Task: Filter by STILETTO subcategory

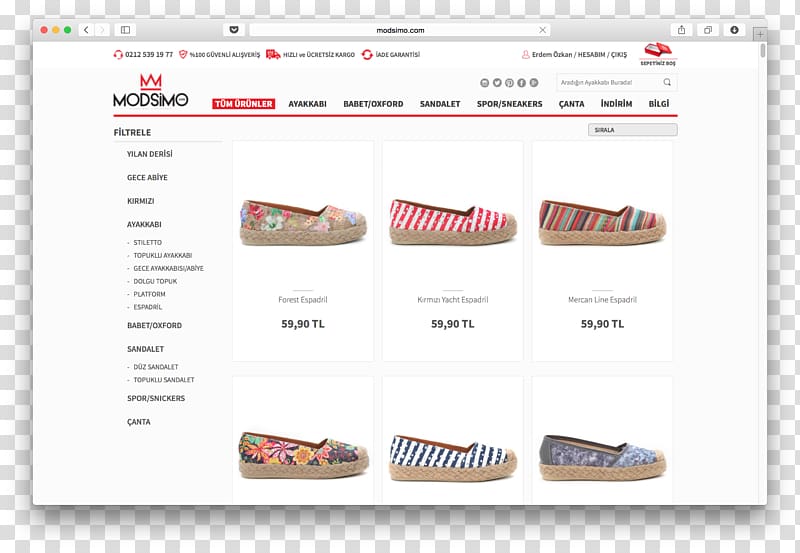Action: tap(147, 242)
